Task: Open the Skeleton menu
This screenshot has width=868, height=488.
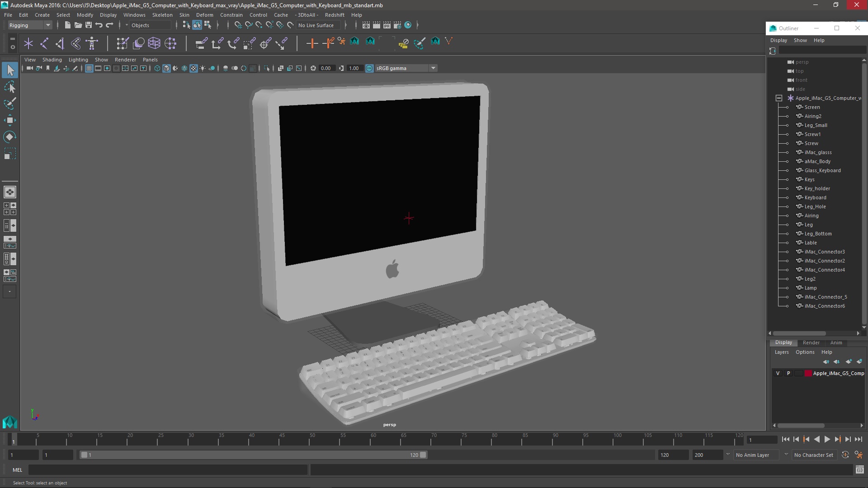Action: 162,15
